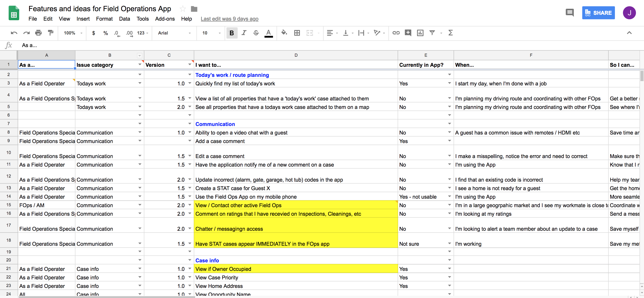This screenshot has width=644, height=298.
Task: Open the Edit menu
Action: [x=48, y=19]
